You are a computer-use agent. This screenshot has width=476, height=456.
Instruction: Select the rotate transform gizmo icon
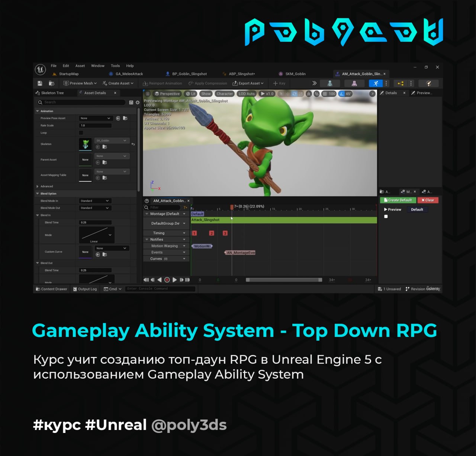click(x=295, y=94)
